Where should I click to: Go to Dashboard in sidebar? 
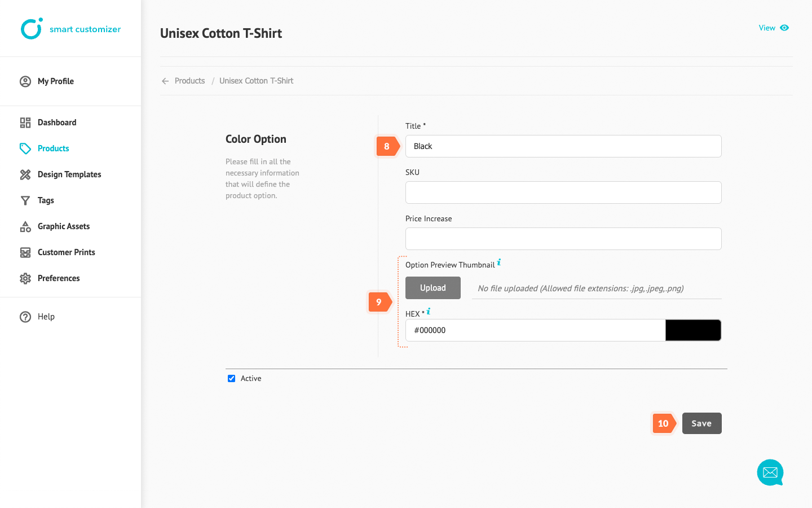57,122
